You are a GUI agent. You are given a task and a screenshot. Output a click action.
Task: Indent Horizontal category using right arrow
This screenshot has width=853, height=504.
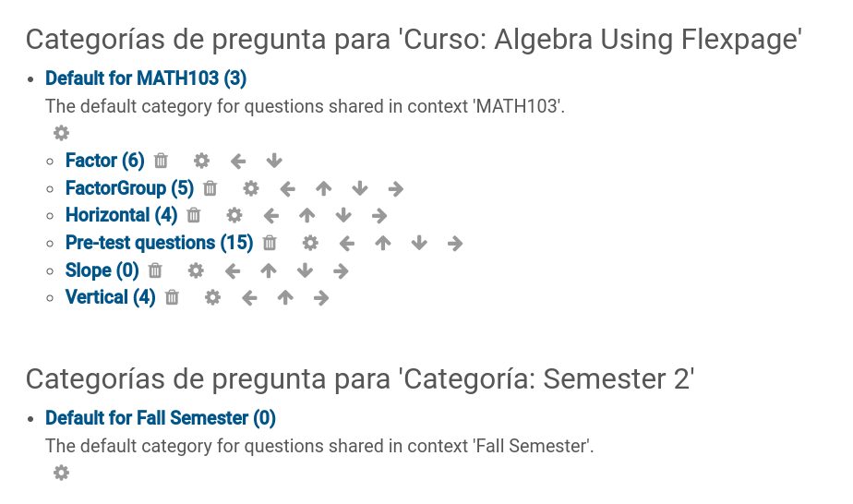tap(379, 216)
